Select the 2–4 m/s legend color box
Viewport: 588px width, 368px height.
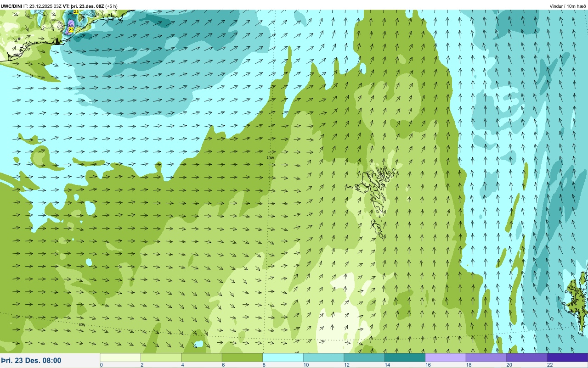(161, 357)
